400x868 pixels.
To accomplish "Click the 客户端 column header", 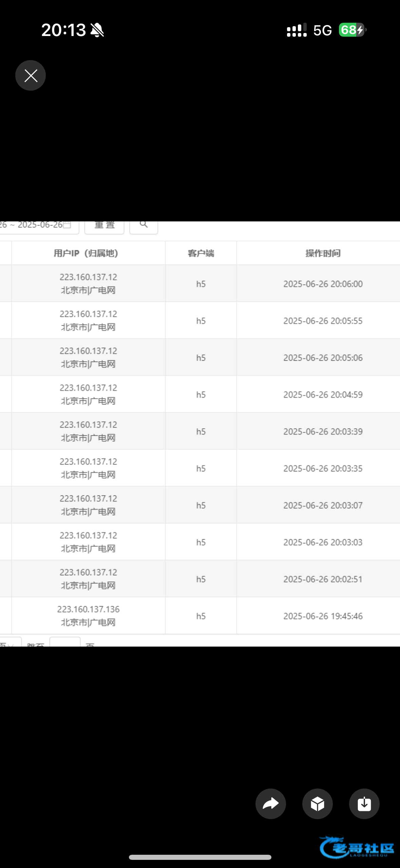I will click(x=201, y=253).
